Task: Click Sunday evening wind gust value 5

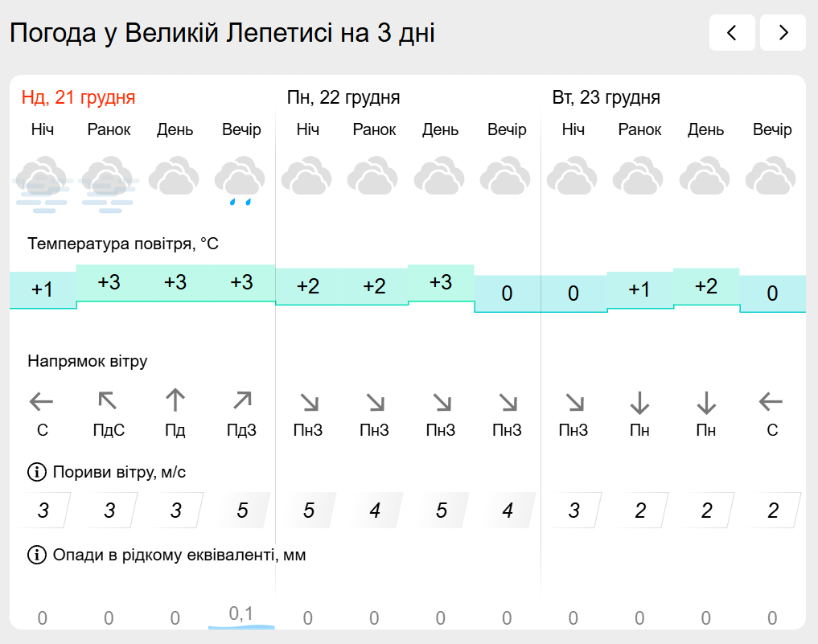Action: point(242,511)
